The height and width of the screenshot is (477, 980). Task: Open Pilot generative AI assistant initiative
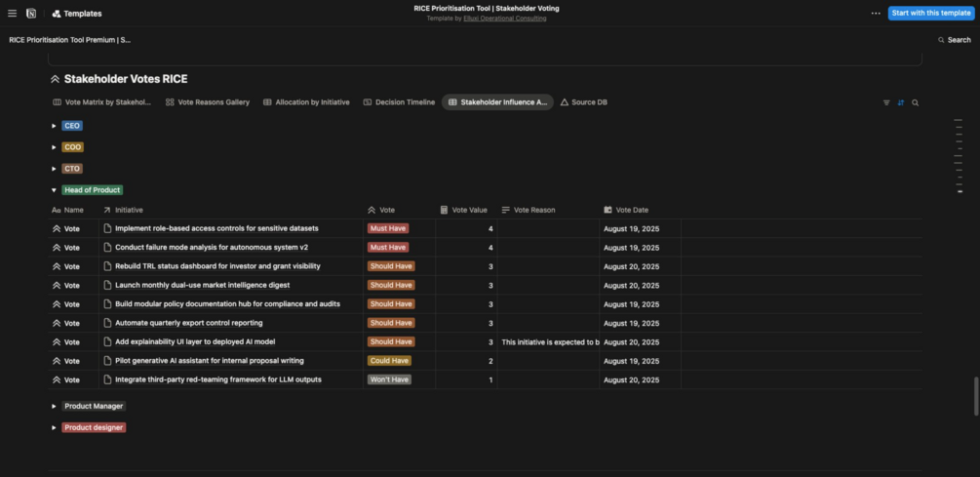click(210, 361)
